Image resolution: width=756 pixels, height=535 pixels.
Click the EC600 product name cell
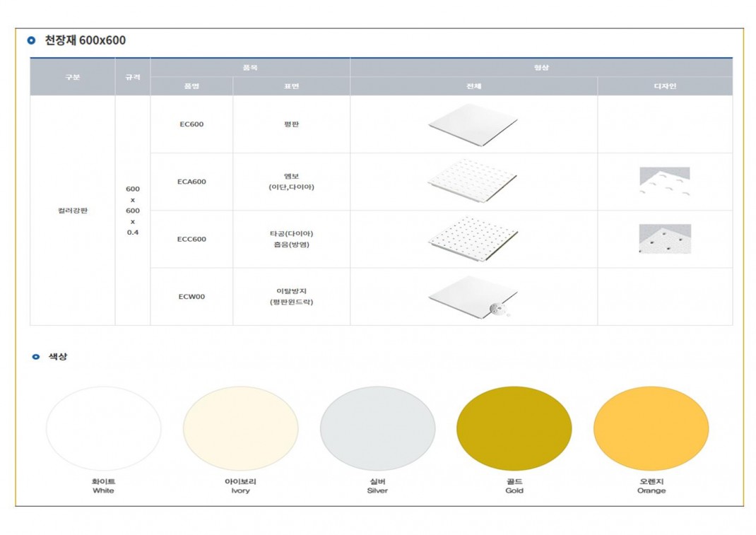click(x=191, y=124)
